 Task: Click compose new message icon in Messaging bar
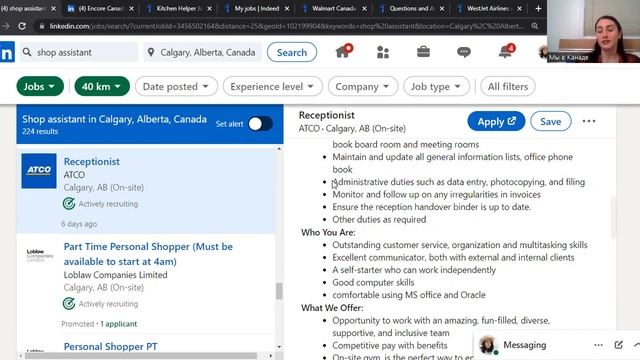(x=618, y=345)
